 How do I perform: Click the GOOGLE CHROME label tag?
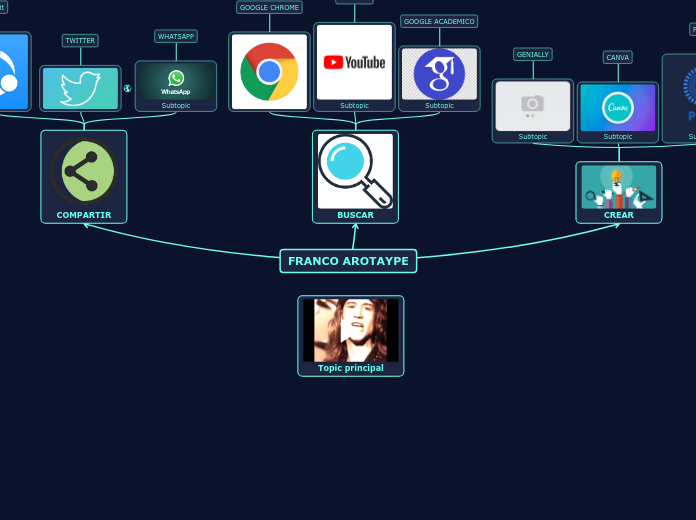point(269,8)
